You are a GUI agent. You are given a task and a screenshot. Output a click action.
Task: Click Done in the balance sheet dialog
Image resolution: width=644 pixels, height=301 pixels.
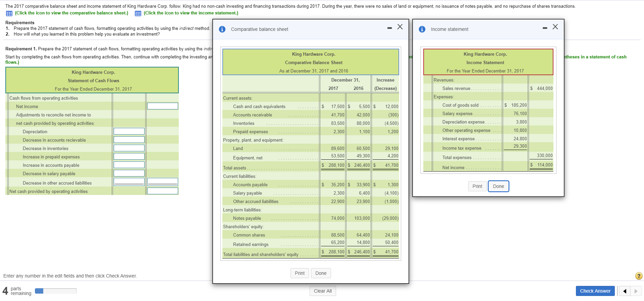click(x=321, y=273)
